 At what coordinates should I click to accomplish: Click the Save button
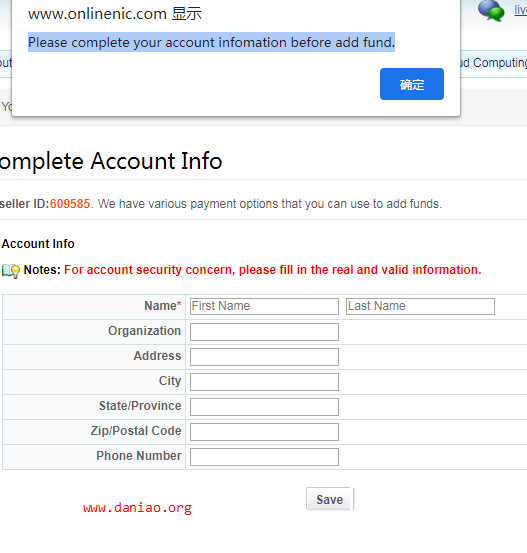329,499
